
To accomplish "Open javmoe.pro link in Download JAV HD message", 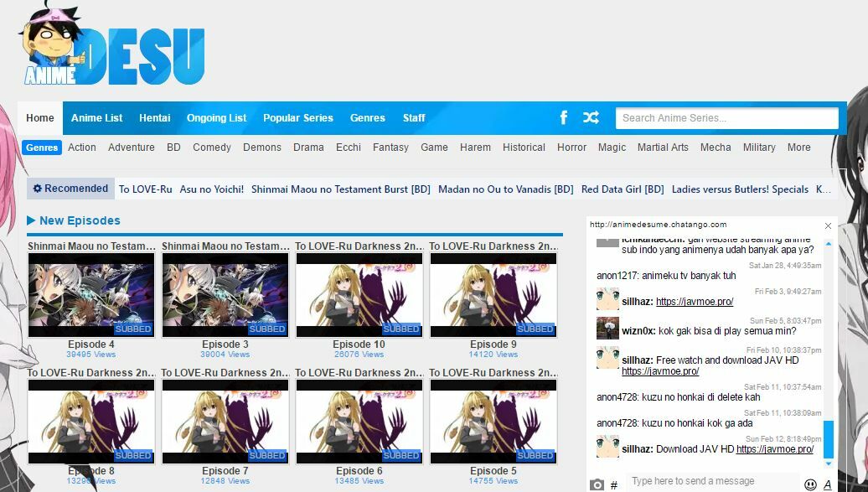I will pyautogui.click(x=775, y=449).
